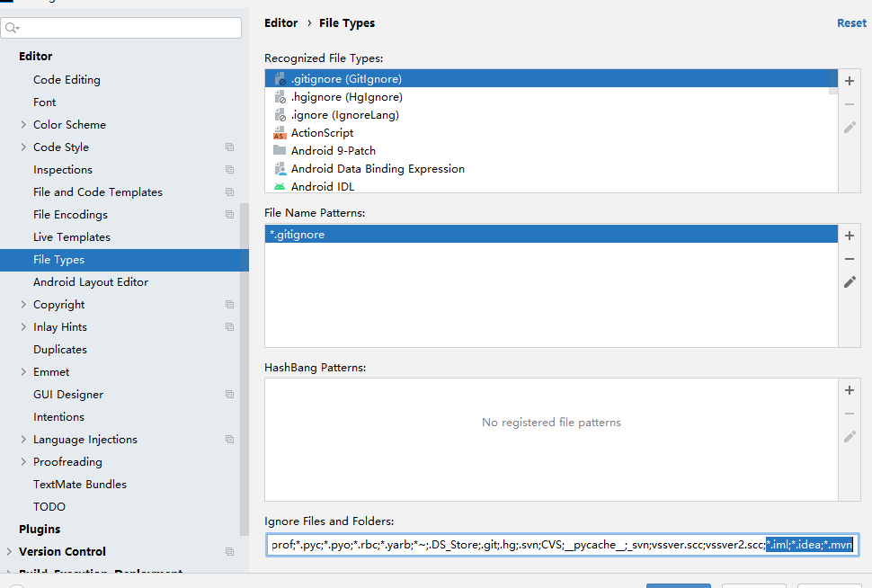Open the Live Templates settings page
The height and width of the screenshot is (588, 872).
72,237
